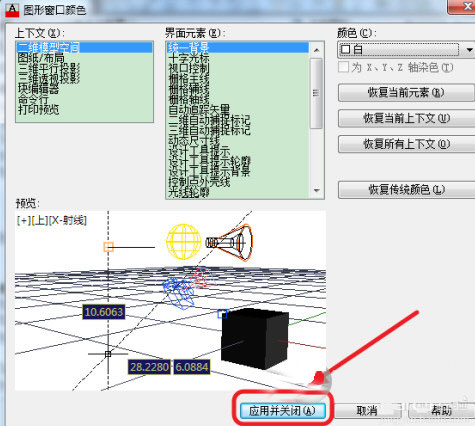Select 栅格轴线 interface element
The height and width of the screenshot is (426, 475).
[238, 99]
